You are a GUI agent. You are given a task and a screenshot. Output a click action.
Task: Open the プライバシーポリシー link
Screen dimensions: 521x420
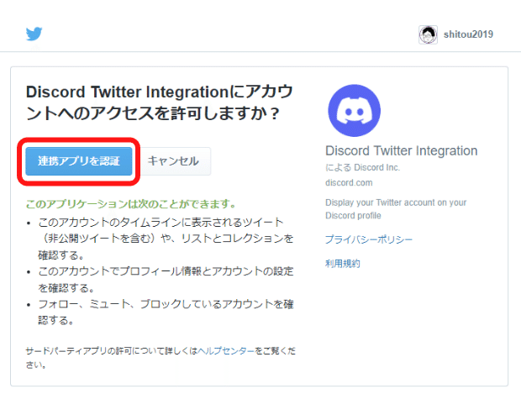click(369, 239)
